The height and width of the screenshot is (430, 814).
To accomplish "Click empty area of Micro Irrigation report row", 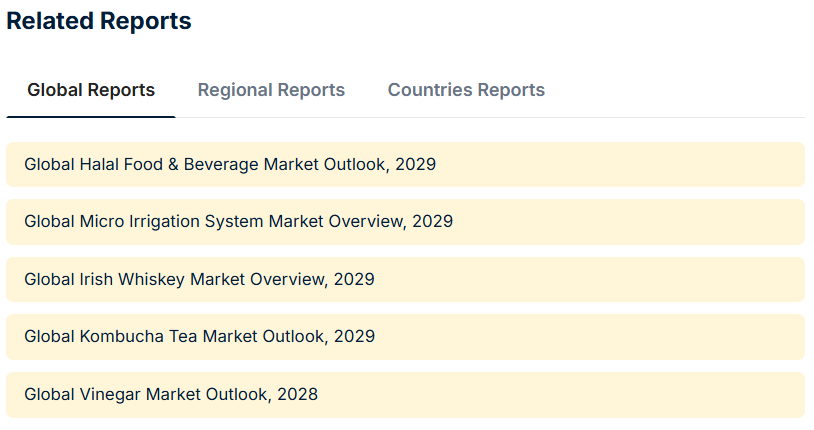I will [x=640, y=221].
